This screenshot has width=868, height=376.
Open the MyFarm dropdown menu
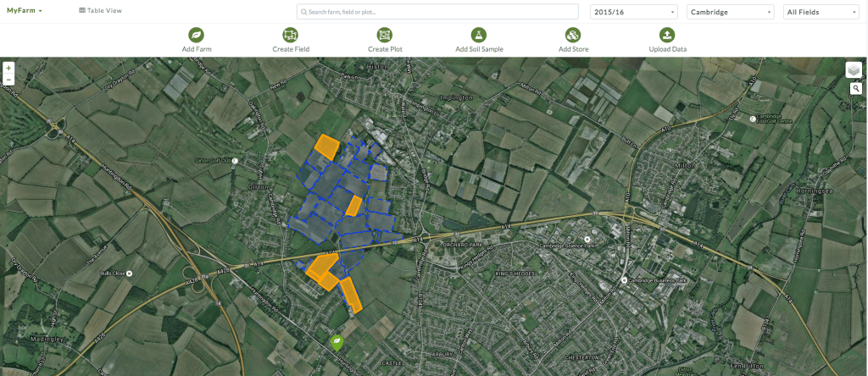pos(25,10)
